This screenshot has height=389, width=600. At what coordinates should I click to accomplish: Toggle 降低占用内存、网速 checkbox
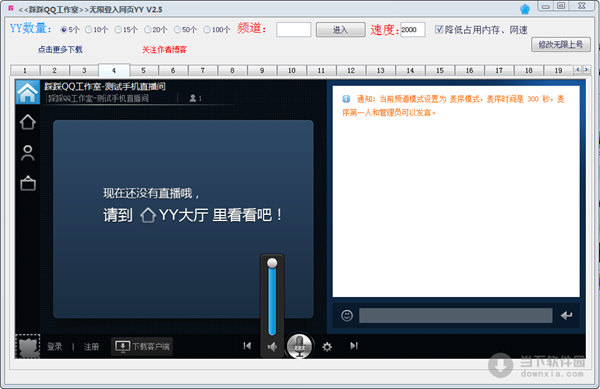coord(439,29)
